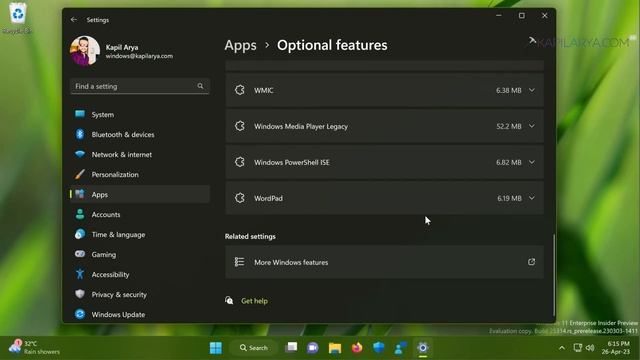Open the Recycle Bin on desktop
Screen dimensions: 640x360
tap(17, 18)
